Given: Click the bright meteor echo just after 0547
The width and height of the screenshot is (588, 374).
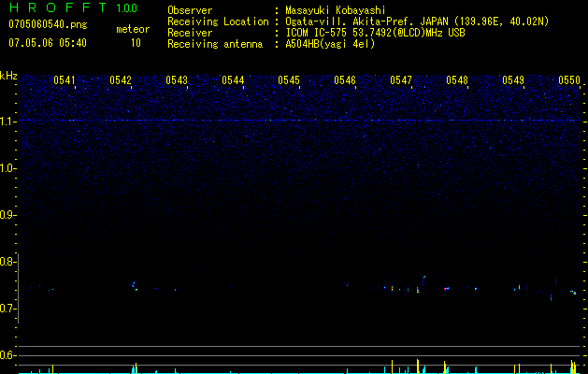Looking at the screenshot, I should (418, 290).
